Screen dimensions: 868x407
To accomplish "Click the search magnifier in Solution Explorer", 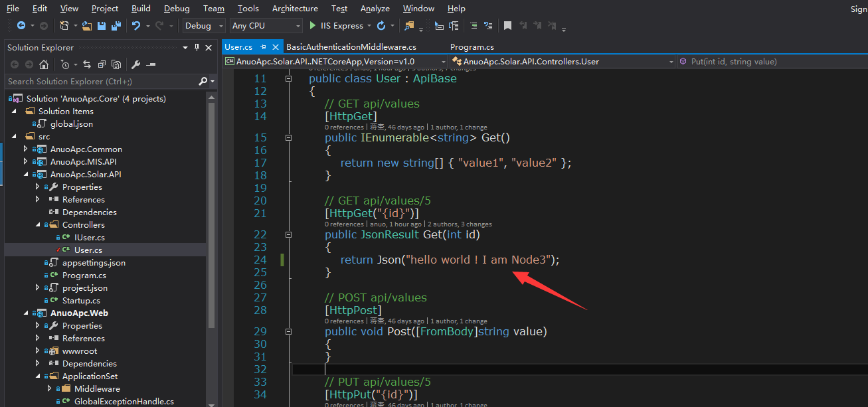I will (203, 81).
